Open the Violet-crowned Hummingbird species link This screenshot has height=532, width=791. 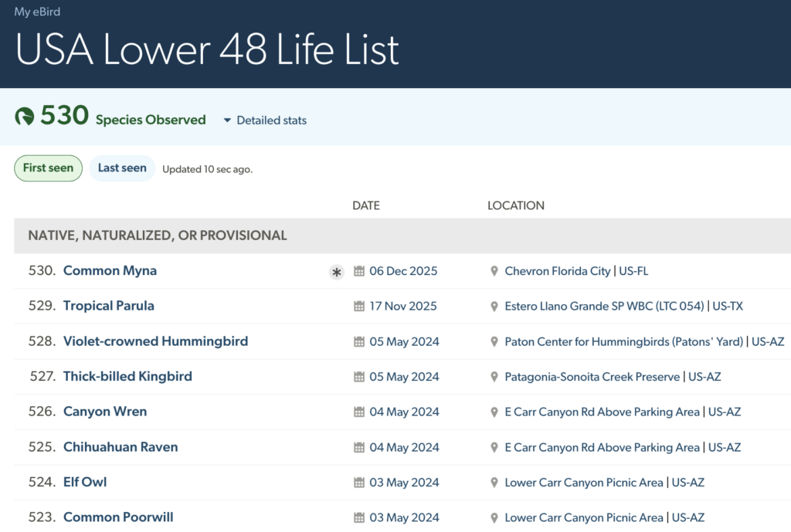[x=155, y=341]
